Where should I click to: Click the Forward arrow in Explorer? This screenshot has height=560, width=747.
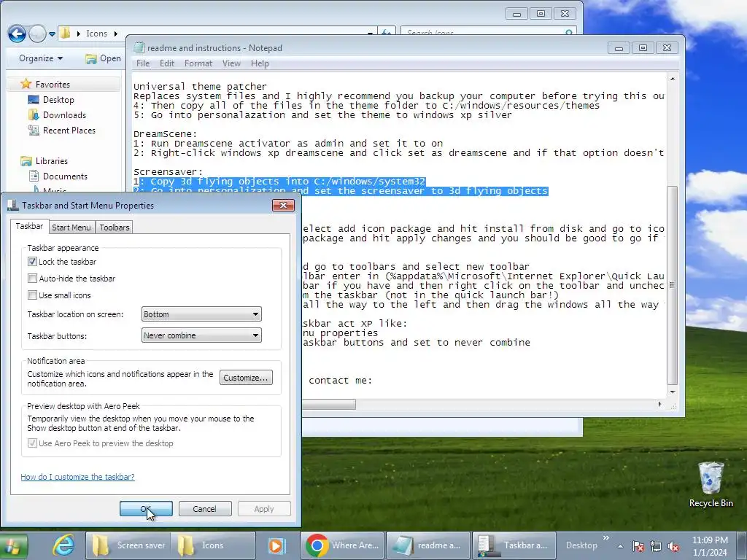click(37, 34)
